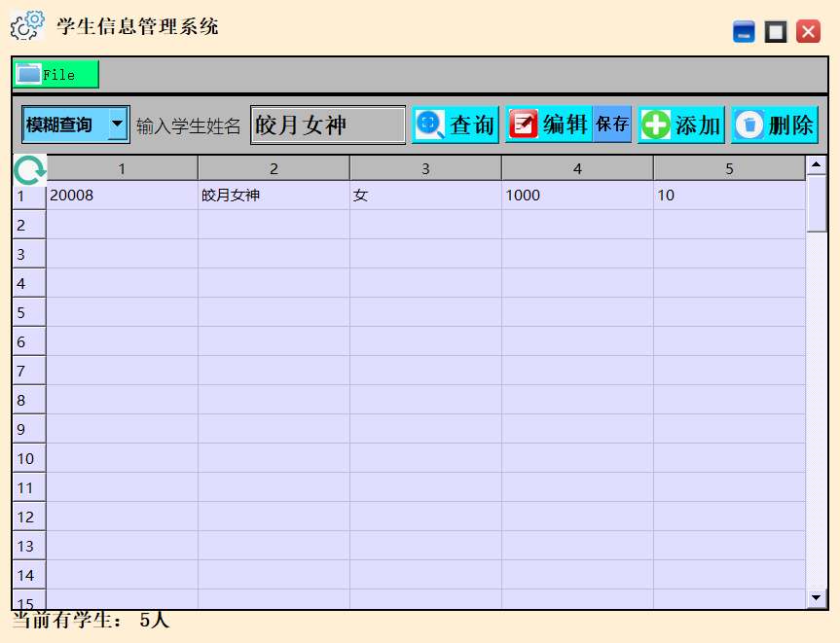This screenshot has width=840, height=643.
Task: Click the monitor icon on the File button
Action: [30, 73]
